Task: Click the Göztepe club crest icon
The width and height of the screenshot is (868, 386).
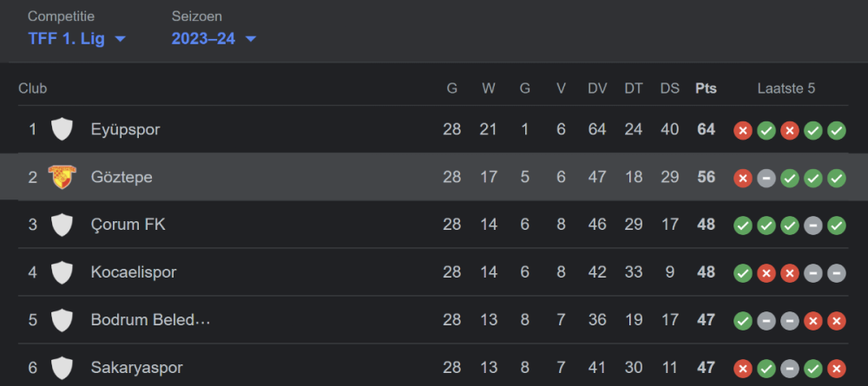Action: [62, 177]
